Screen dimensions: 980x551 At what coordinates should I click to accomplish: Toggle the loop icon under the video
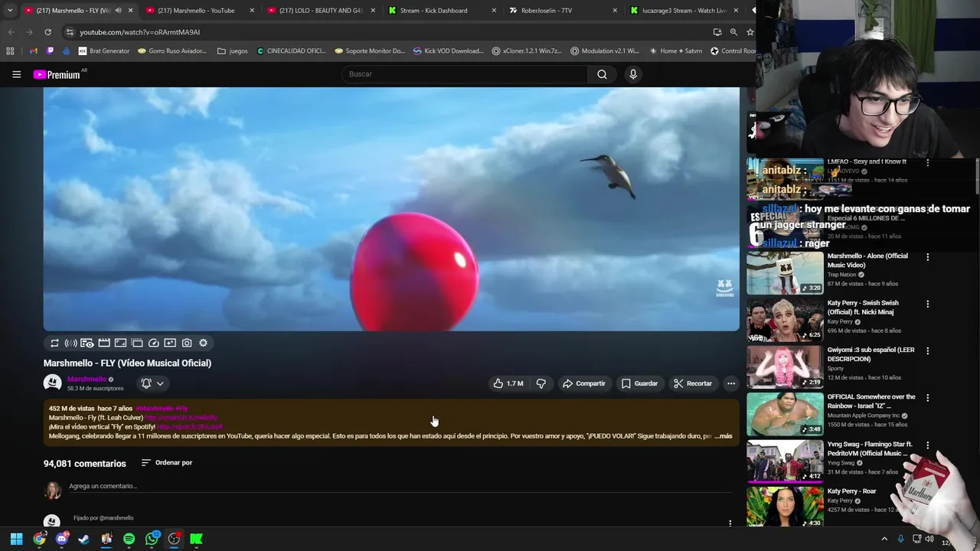pyautogui.click(x=54, y=343)
